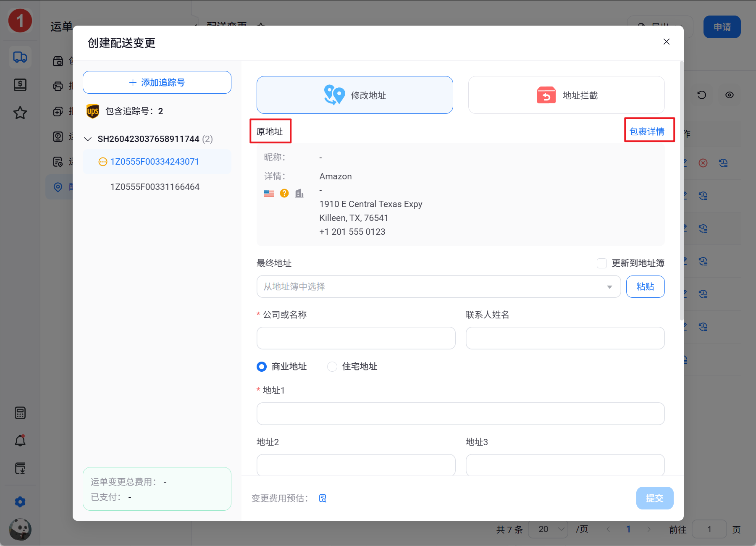Open the fee estimate detail icon
The width and height of the screenshot is (756, 546).
pyautogui.click(x=323, y=498)
